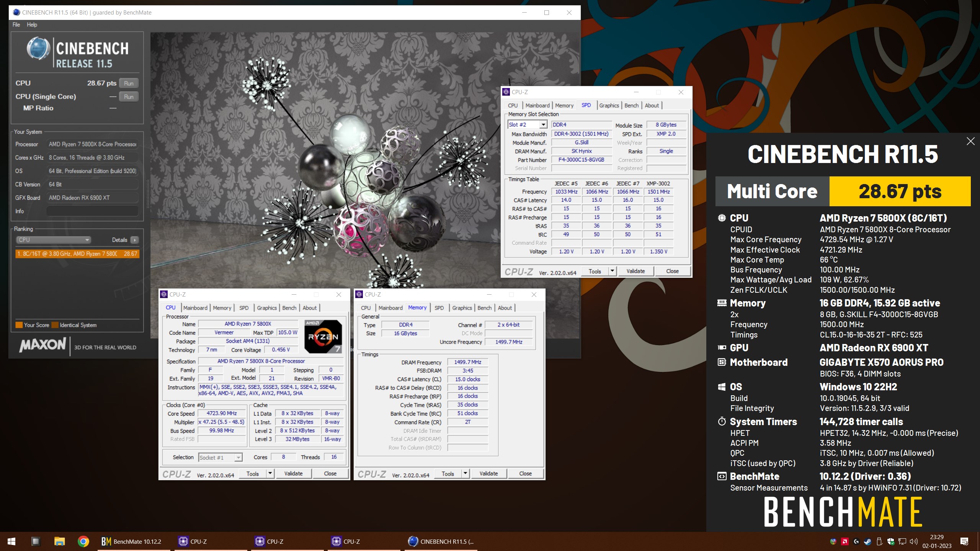
Task: Click the XMP-3002 column header
Action: 658,184
